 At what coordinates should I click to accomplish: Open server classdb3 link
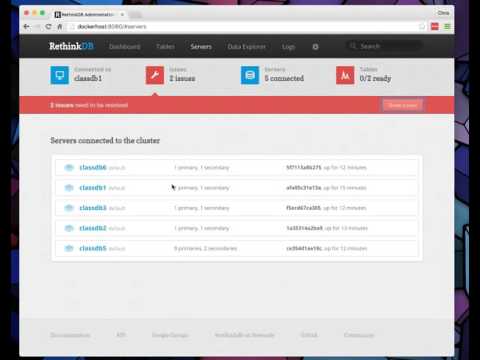(x=93, y=208)
